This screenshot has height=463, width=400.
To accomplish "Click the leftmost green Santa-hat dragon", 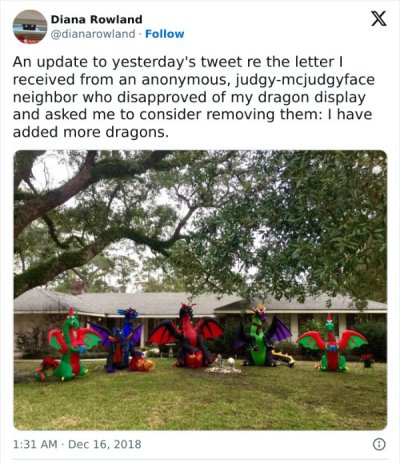I will [x=67, y=346].
